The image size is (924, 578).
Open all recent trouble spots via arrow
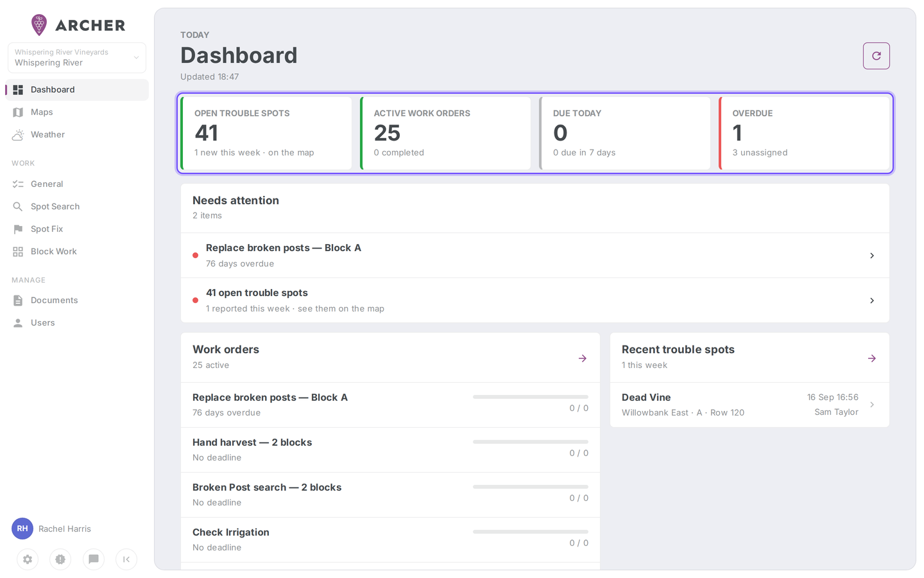pos(872,358)
